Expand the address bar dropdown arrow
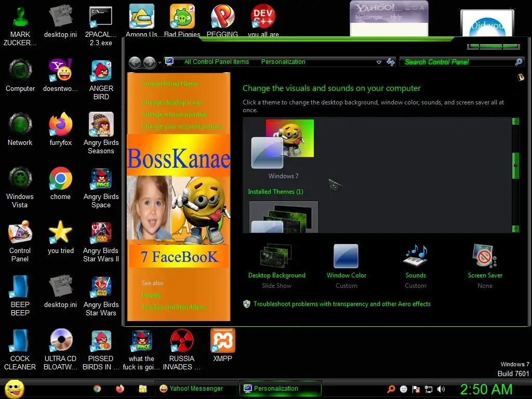The image size is (532, 399). 379,62
